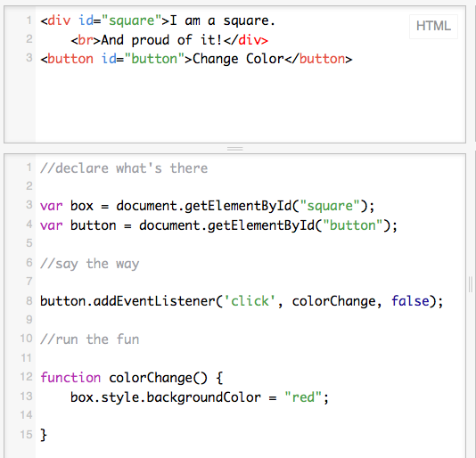The height and width of the screenshot is (458, 476).
Task: Click the "false" keyword in addEventListener
Action: pos(410,301)
